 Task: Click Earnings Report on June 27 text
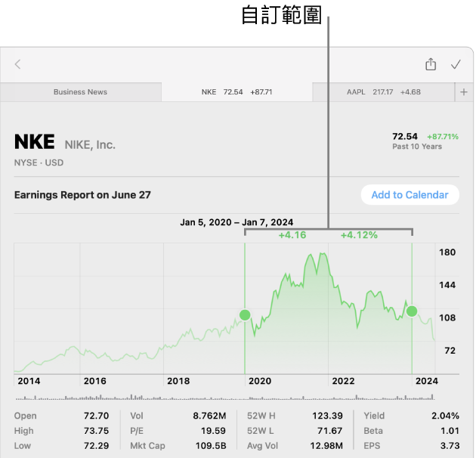pyautogui.click(x=82, y=195)
